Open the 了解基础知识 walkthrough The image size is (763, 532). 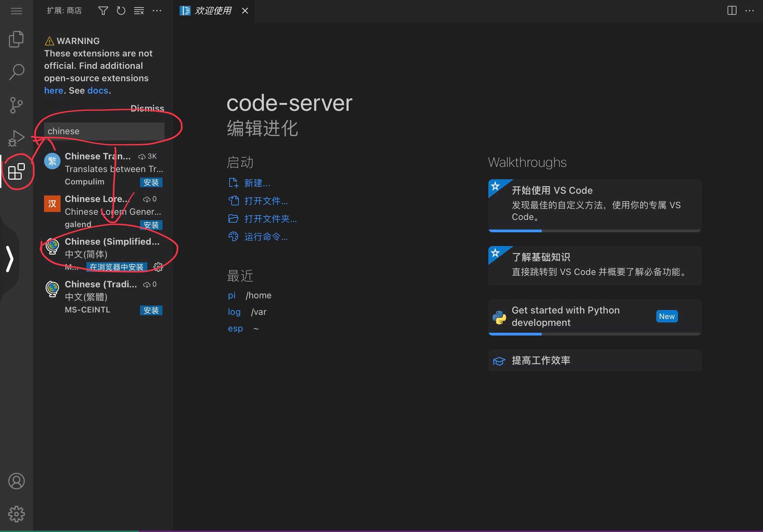pyautogui.click(x=595, y=265)
